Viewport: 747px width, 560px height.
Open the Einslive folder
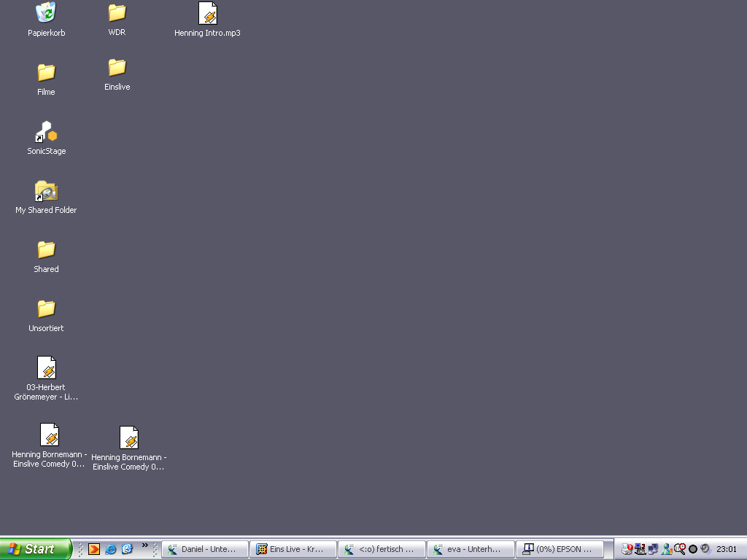coord(117,68)
